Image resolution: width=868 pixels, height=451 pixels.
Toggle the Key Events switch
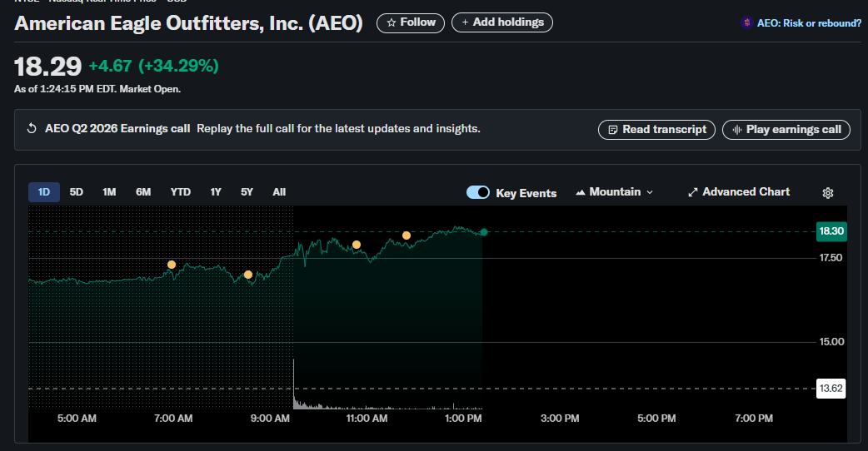(477, 192)
